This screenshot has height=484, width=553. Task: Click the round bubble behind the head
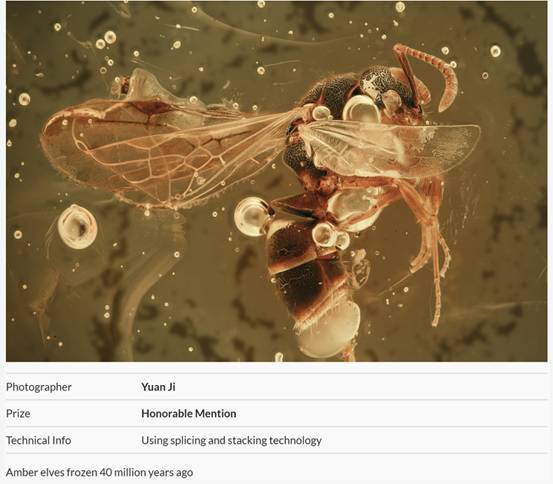361,109
